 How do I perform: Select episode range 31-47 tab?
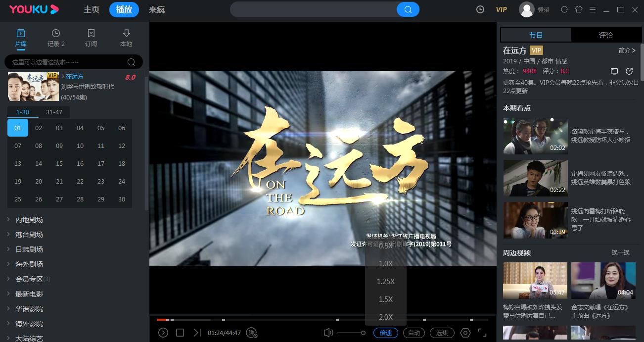(x=54, y=112)
